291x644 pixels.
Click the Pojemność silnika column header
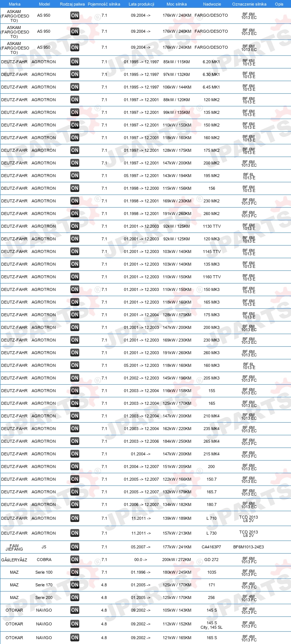click(x=104, y=4)
